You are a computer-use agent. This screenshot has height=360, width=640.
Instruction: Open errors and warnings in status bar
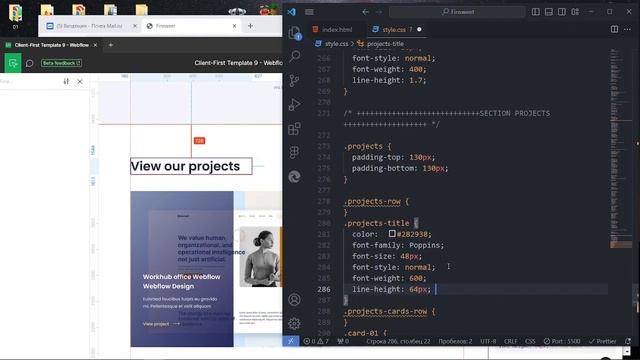tap(316, 341)
